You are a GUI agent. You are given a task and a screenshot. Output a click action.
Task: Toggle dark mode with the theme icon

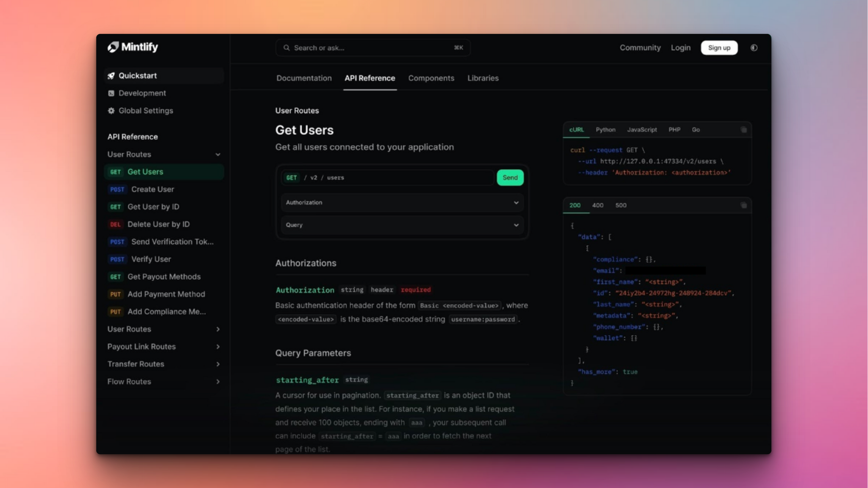[754, 47]
